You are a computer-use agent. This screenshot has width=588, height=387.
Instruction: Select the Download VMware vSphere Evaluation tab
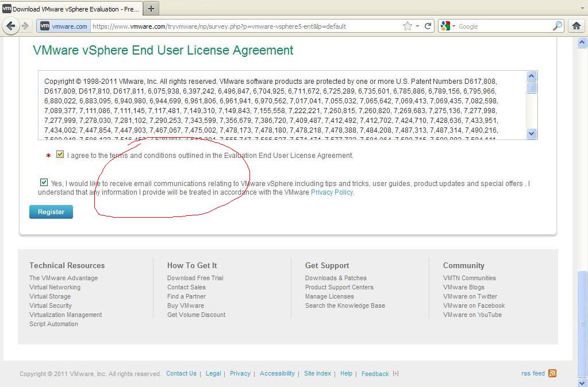pyautogui.click(x=72, y=9)
